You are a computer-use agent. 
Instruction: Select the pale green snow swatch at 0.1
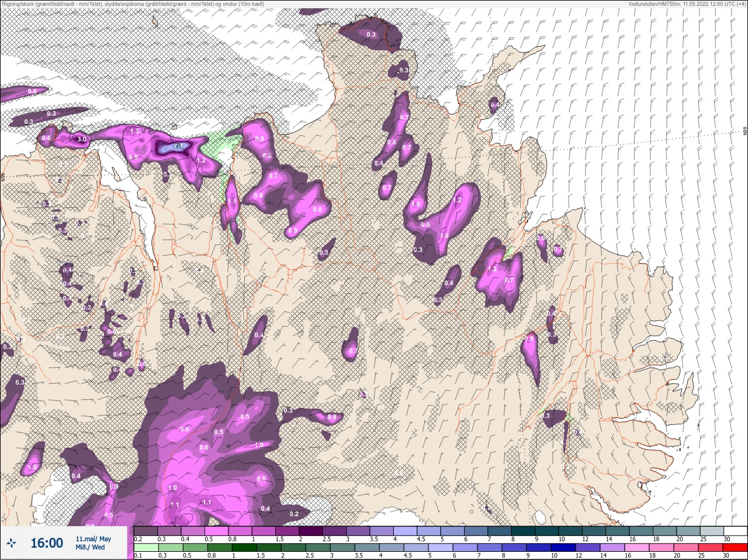(x=146, y=548)
